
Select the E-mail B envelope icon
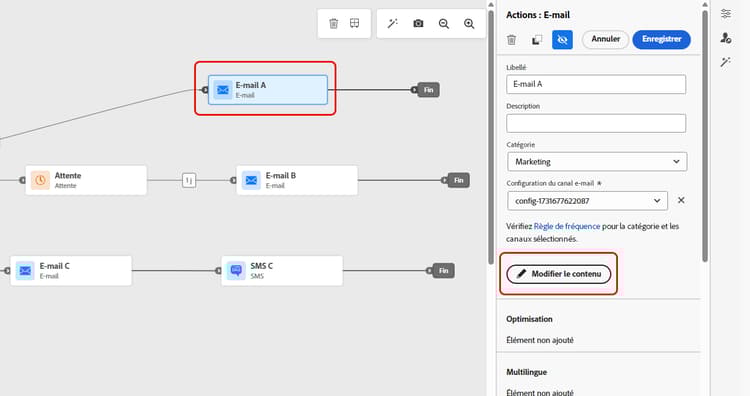point(251,180)
